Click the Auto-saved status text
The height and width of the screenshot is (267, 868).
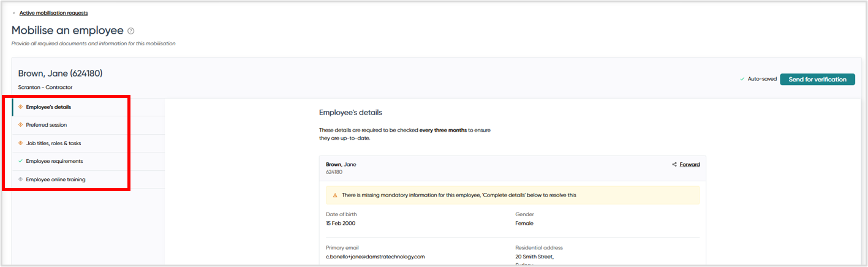[762, 79]
